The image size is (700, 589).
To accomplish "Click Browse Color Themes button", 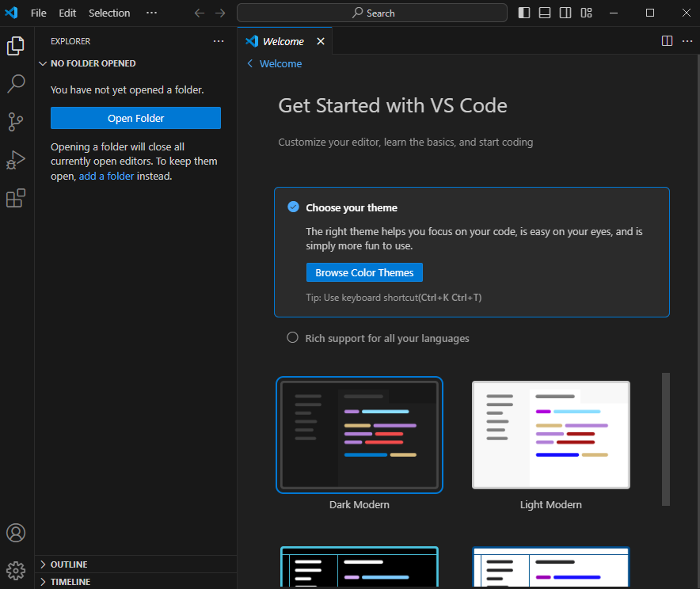I will (x=364, y=272).
